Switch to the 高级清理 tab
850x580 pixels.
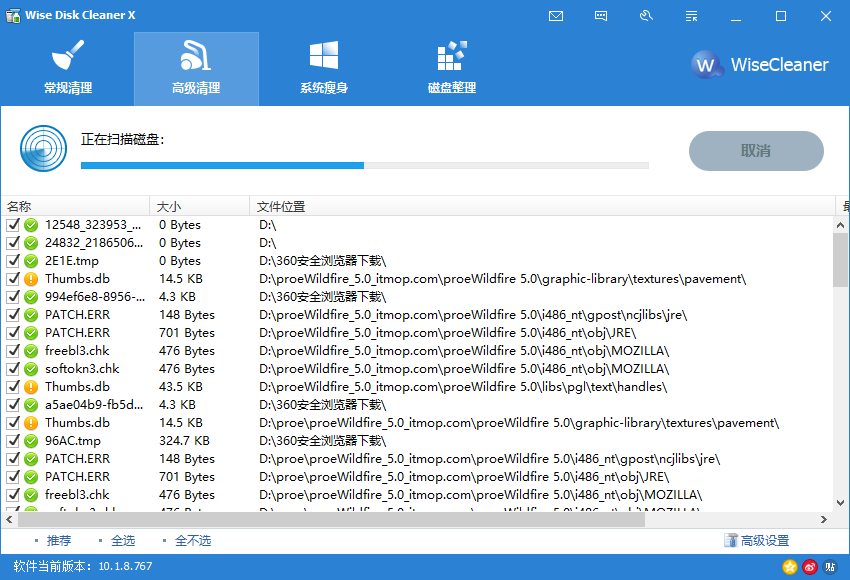coord(196,68)
